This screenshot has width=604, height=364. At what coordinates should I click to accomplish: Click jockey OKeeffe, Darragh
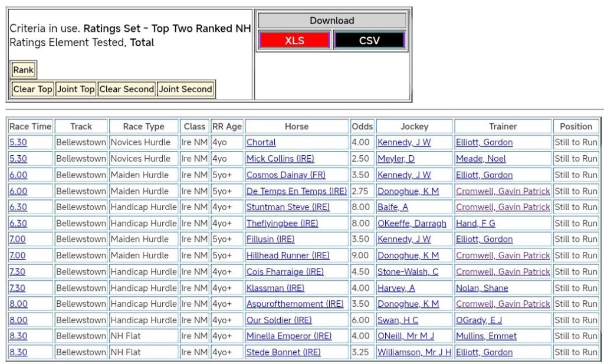(x=412, y=224)
